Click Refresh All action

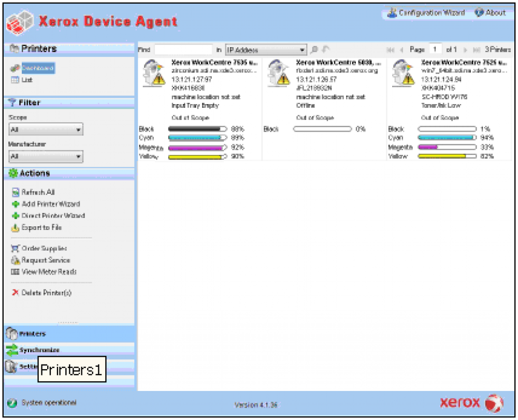point(38,192)
